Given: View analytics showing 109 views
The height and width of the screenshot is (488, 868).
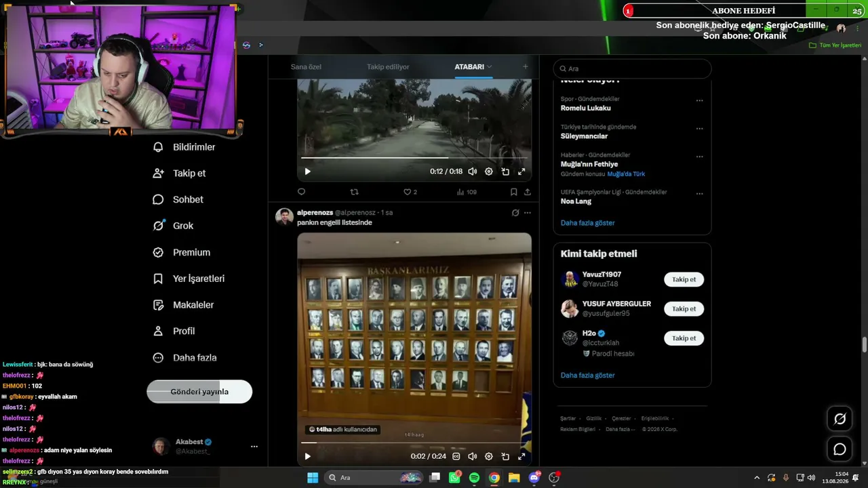Looking at the screenshot, I should [467, 192].
